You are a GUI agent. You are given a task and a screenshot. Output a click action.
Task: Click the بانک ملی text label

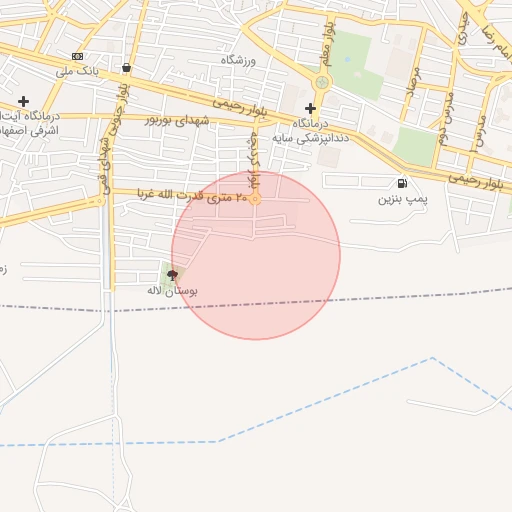click(77, 71)
